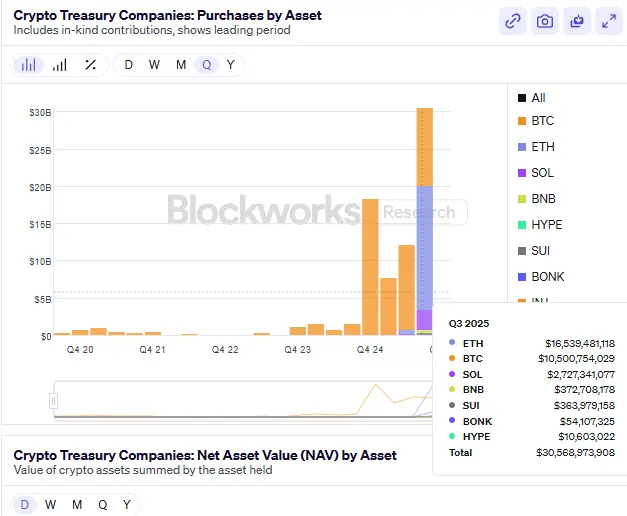Image resolution: width=627 pixels, height=516 pixels.
Task: Click the range slider left handle
Action: click(x=53, y=400)
